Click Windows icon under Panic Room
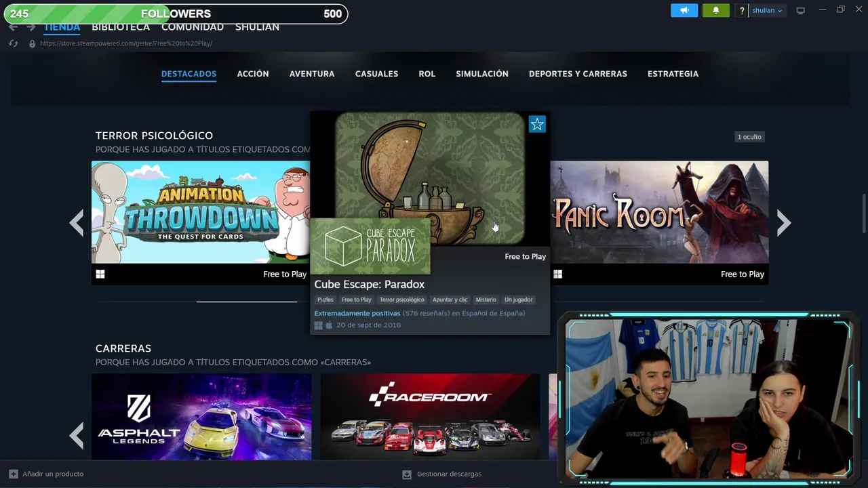The image size is (868, 488). click(558, 274)
